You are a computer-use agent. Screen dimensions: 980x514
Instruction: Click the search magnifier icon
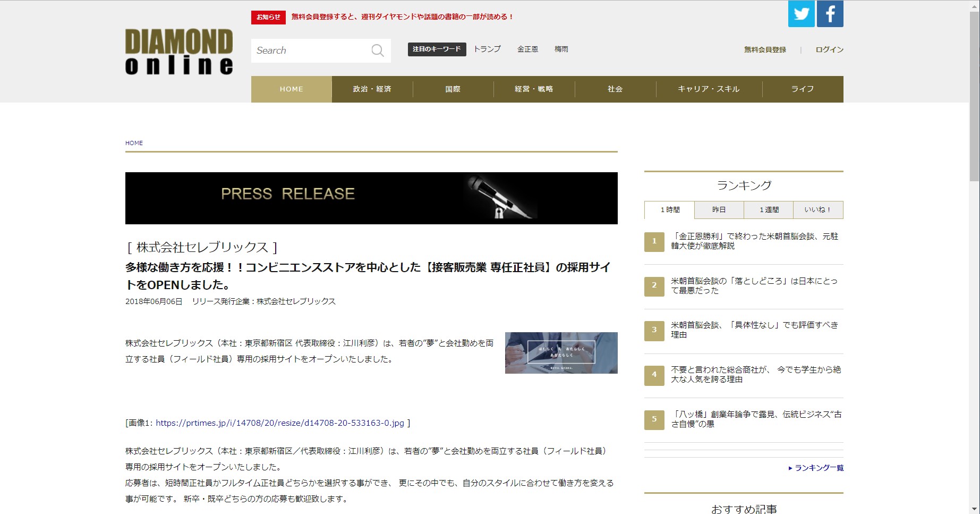point(378,50)
